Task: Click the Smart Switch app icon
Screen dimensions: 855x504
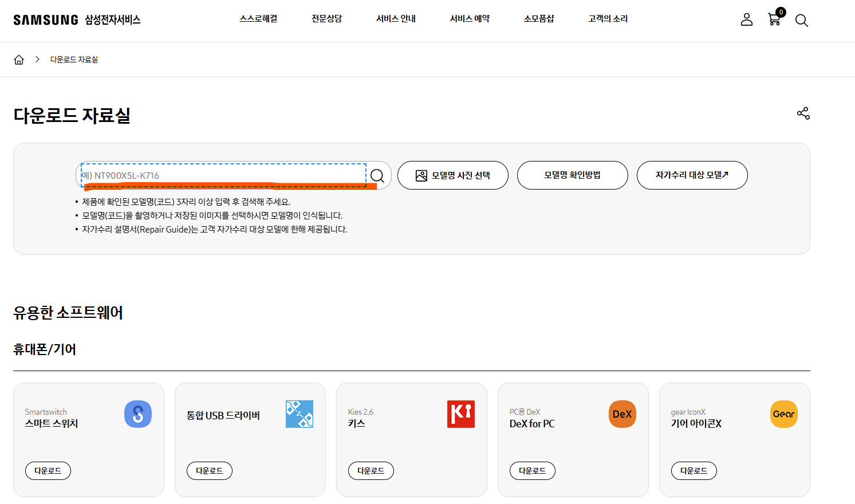Action: tap(137, 414)
